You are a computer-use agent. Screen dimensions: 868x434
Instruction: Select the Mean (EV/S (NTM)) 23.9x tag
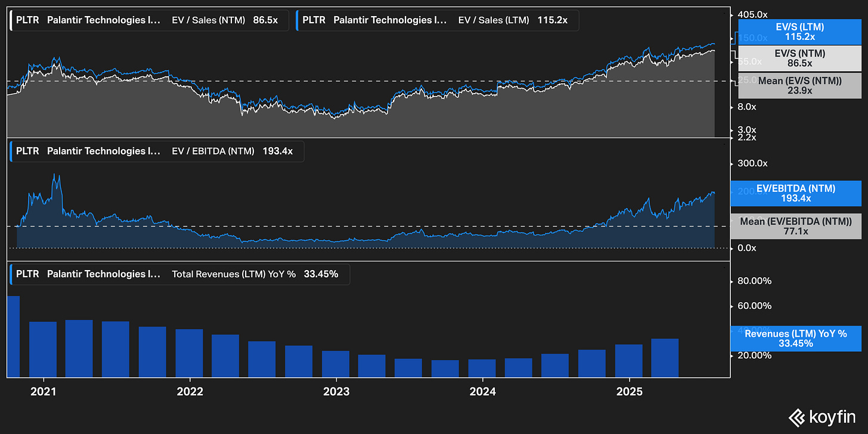click(x=801, y=85)
